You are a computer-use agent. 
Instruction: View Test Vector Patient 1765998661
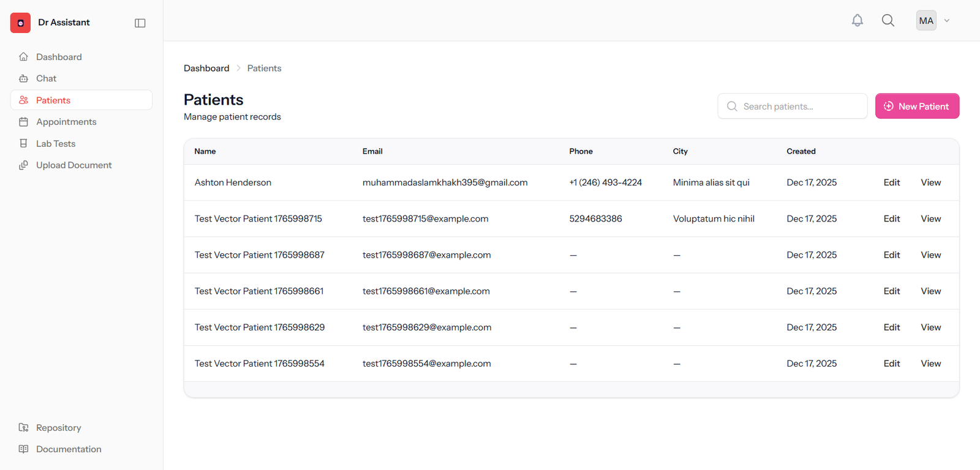[x=931, y=291]
